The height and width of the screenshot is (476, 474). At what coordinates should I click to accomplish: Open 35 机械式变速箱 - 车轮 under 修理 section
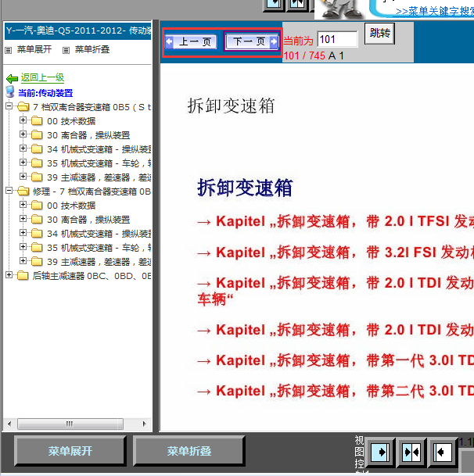click(99, 248)
